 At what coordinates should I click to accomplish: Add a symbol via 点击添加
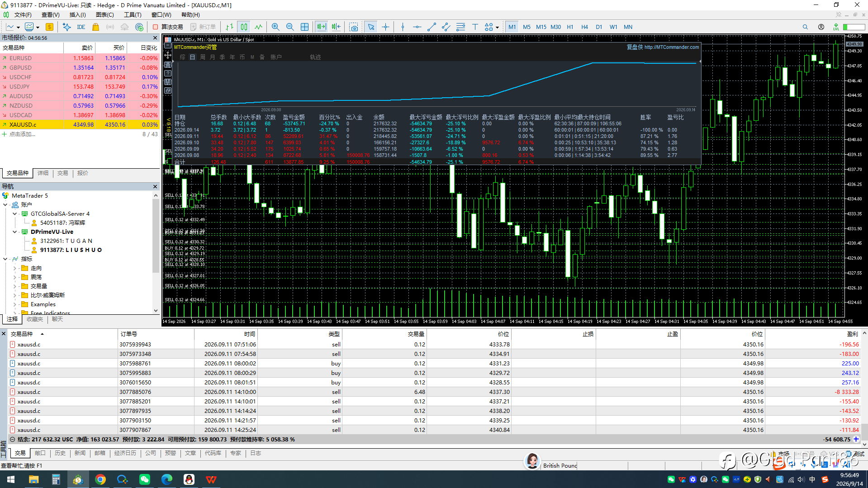[22, 134]
